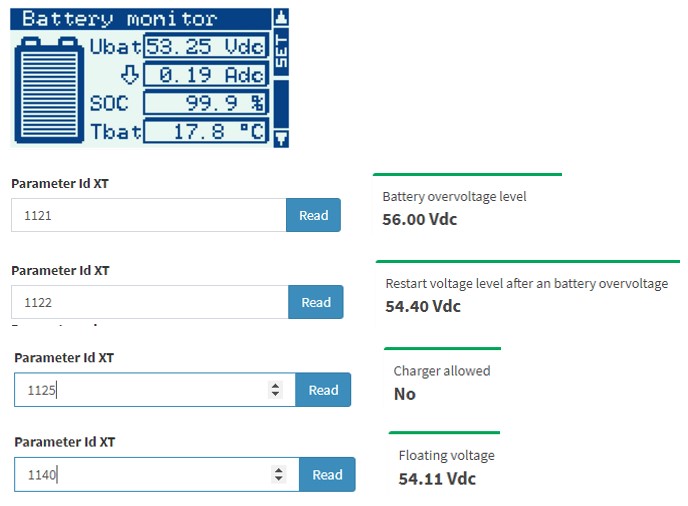The width and height of the screenshot is (688, 506).
Task: Focus the parameter field containing 1121
Action: (x=149, y=215)
